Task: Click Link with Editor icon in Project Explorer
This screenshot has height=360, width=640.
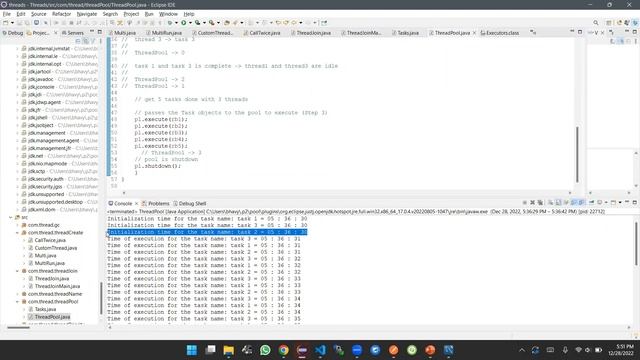Action: click(x=85, y=41)
